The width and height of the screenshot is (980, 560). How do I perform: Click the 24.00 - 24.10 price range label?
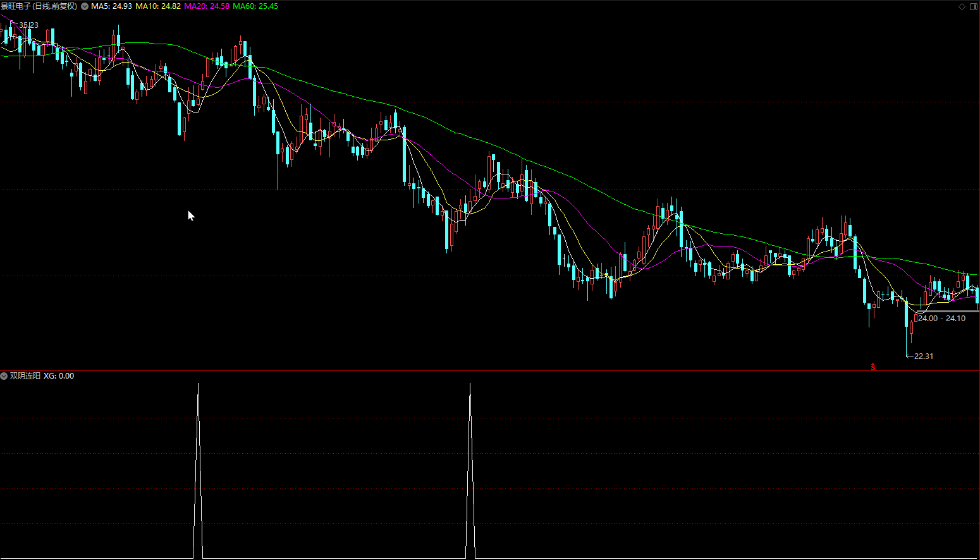942,319
